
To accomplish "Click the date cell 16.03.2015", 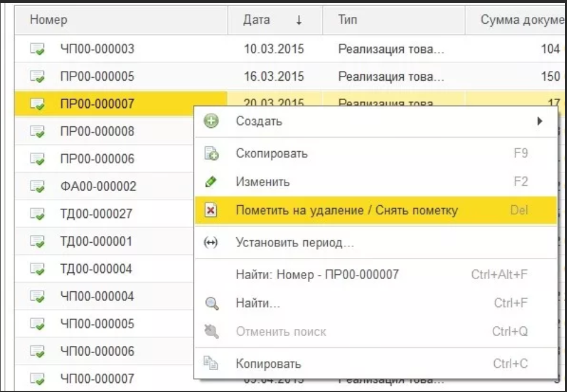I will point(274,76).
